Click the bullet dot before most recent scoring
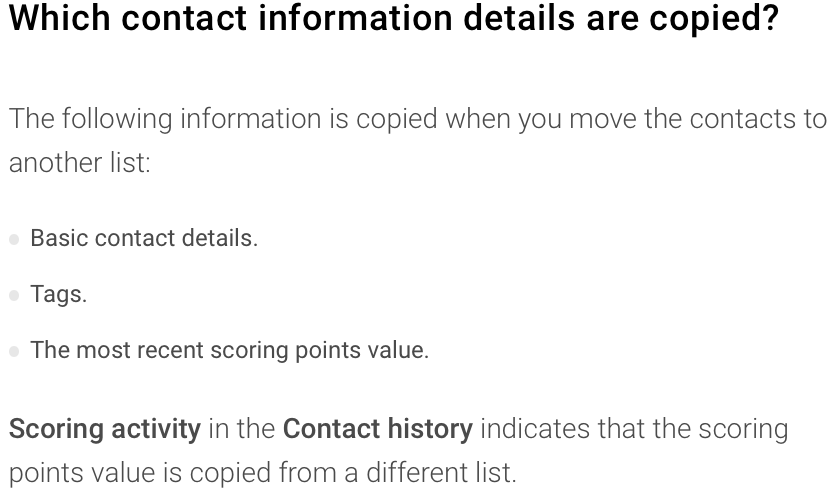Viewport: 832px width, 496px height. (x=14, y=351)
